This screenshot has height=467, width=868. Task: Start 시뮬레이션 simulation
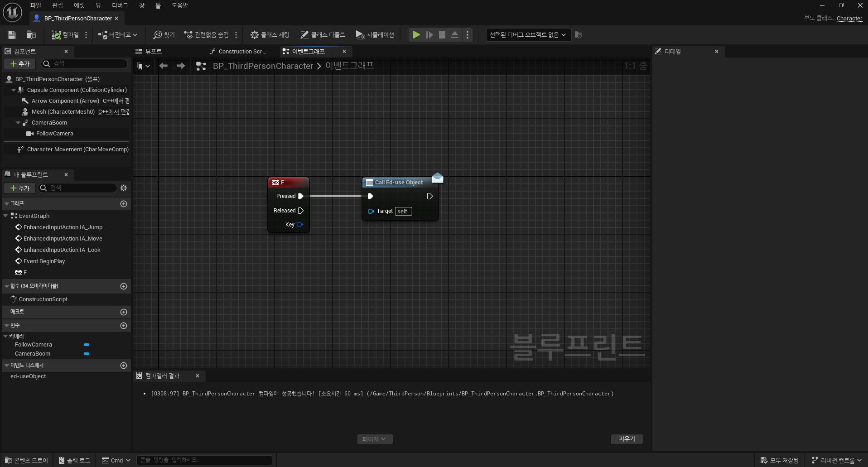pos(375,35)
